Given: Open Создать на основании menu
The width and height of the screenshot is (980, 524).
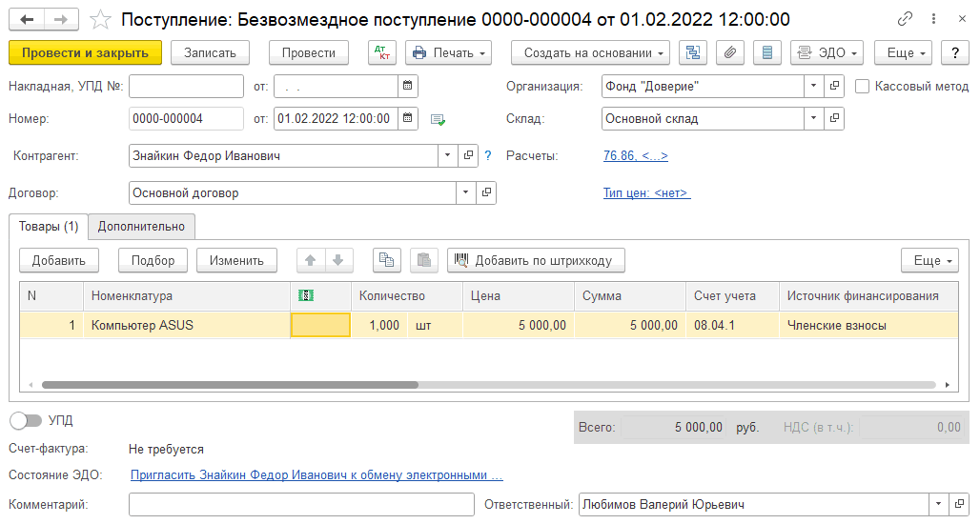Looking at the screenshot, I should pyautogui.click(x=590, y=53).
